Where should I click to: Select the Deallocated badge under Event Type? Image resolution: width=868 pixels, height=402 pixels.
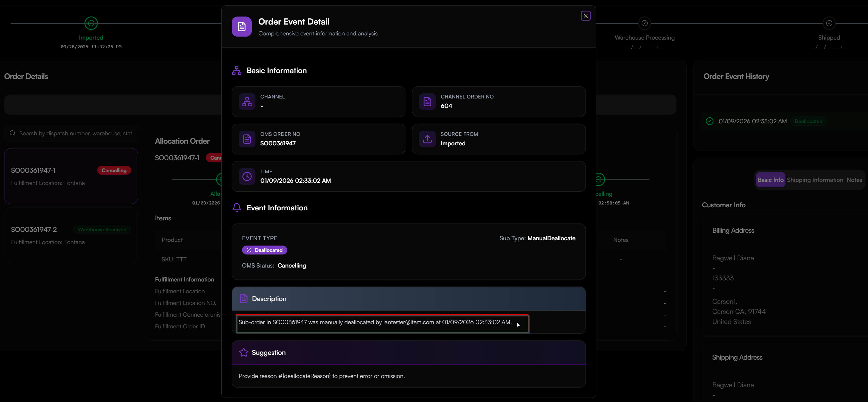click(265, 250)
